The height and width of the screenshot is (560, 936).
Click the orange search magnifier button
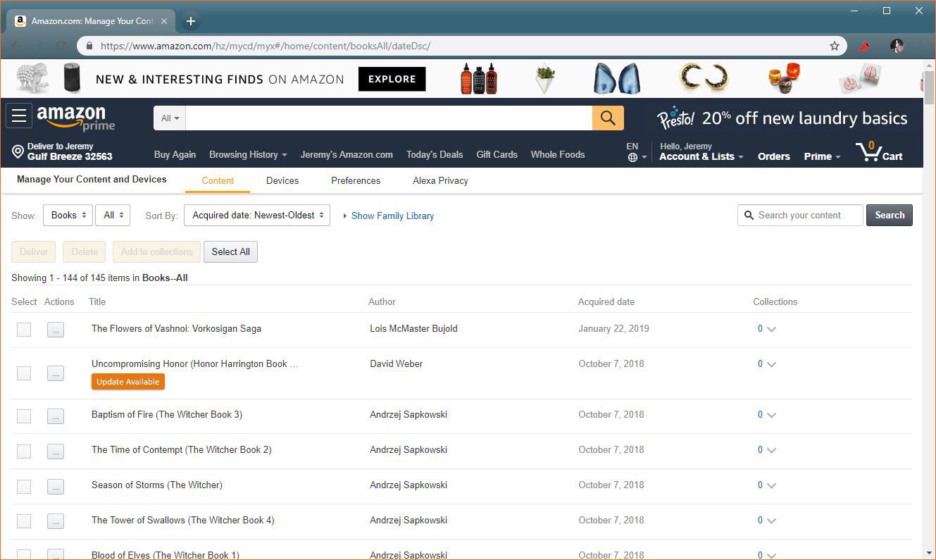click(x=608, y=118)
